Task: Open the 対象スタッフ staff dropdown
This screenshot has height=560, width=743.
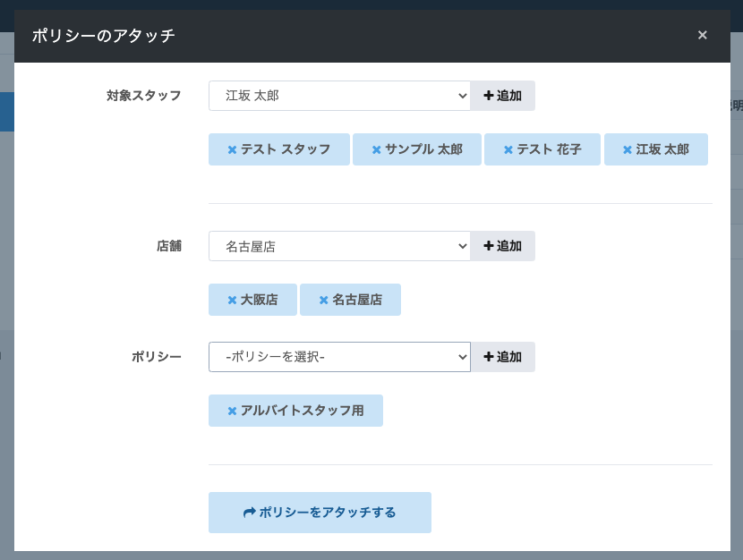Action: pyautogui.click(x=339, y=96)
